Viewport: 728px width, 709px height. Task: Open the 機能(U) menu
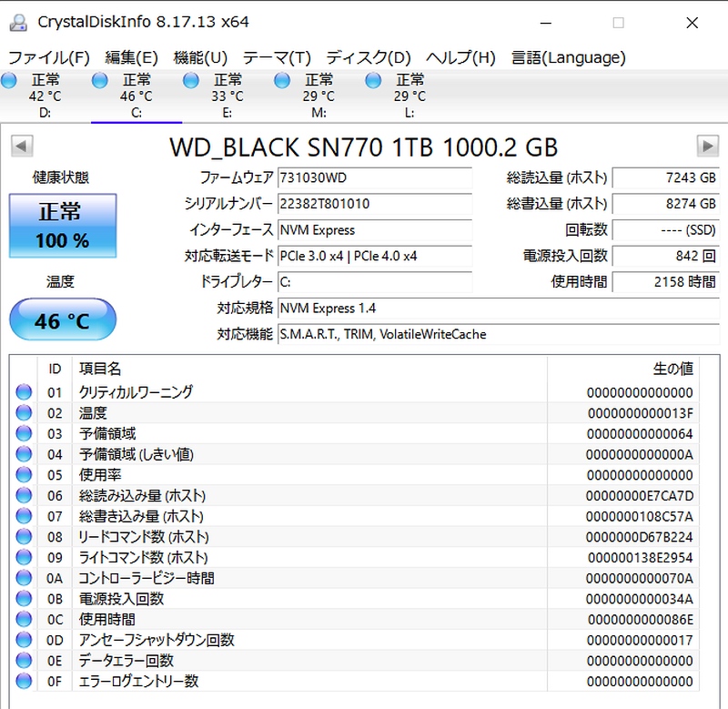coord(200,57)
